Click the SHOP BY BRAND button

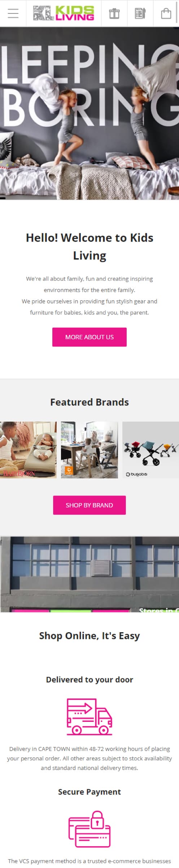tap(89, 505)
